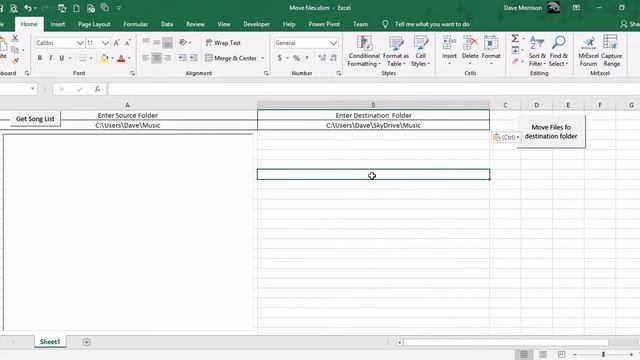This screenshot has height=360, width=640.
Task: Toggle Bottom Align
Action: point(167,42)
